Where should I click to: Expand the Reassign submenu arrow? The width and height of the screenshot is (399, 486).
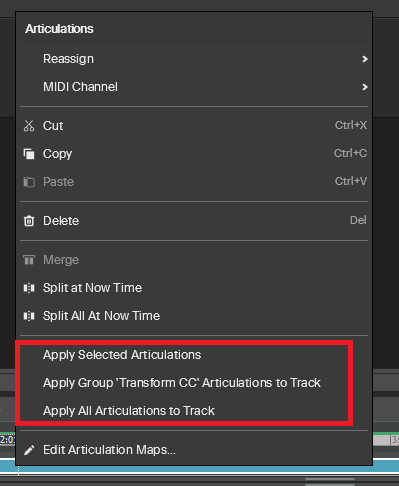(365, 59)
